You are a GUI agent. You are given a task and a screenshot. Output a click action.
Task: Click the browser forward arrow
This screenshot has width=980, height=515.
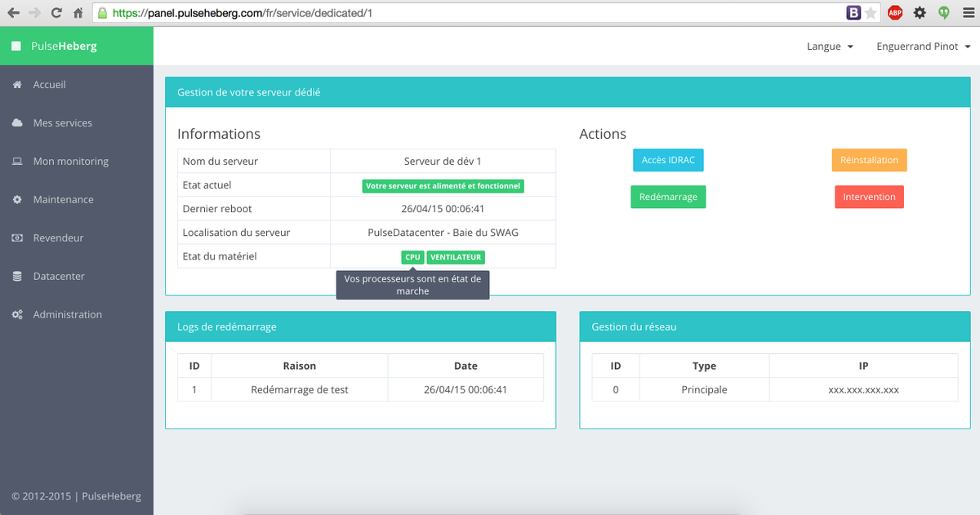click(34, 13)
